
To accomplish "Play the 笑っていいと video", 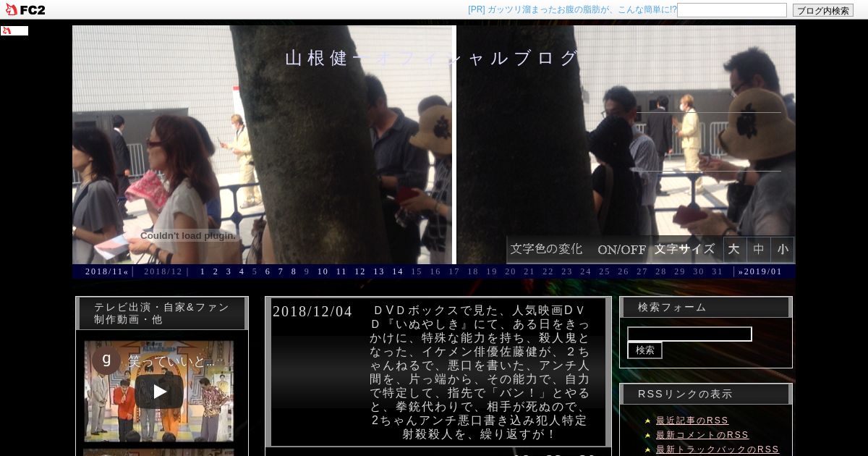I will click(159, 392).
